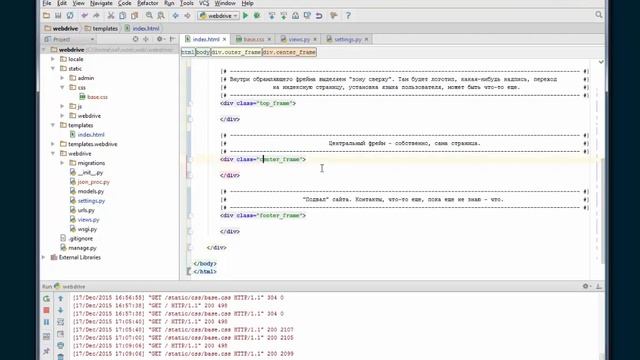
Task: Toggle Pause Output in Run panel
Action: [x=47, y=322]
